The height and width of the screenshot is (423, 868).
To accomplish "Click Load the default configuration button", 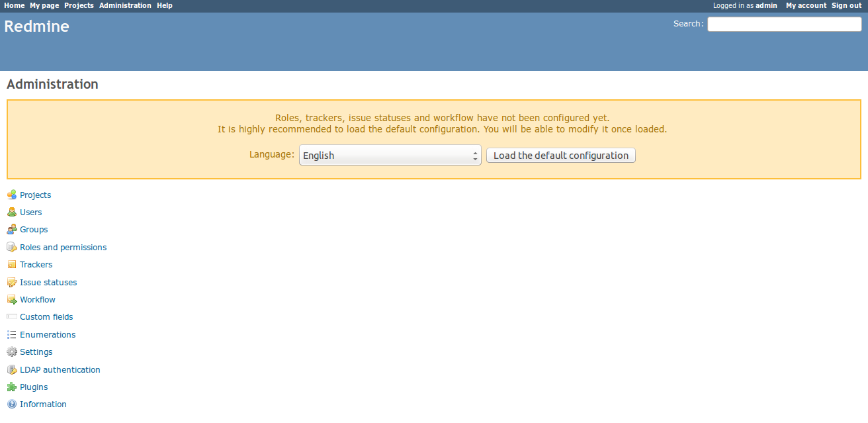I will point(561,155).
